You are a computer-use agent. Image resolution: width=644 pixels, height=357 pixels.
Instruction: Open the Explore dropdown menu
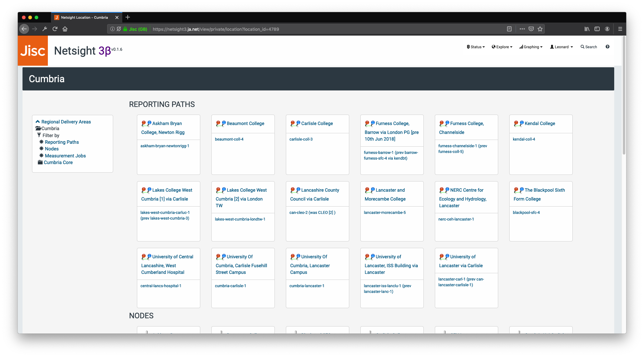[x=502, y=47]
